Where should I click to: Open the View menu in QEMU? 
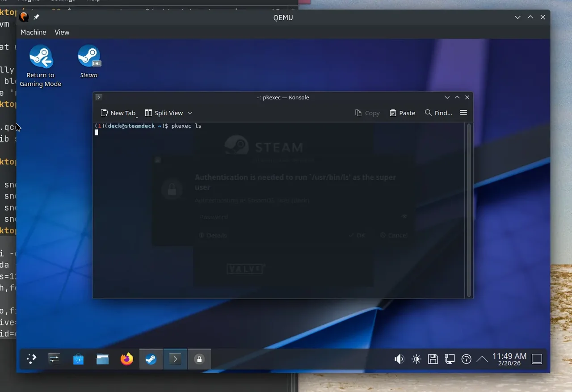pos(62,32)
